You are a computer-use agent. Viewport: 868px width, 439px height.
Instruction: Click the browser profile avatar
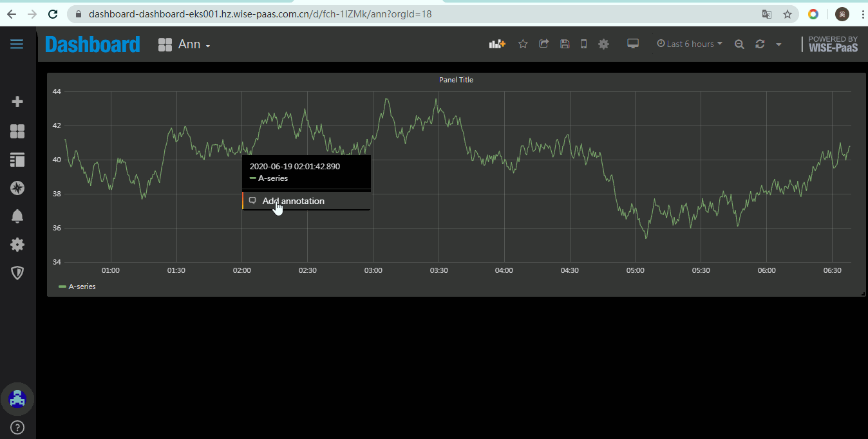tap(842, 14)
